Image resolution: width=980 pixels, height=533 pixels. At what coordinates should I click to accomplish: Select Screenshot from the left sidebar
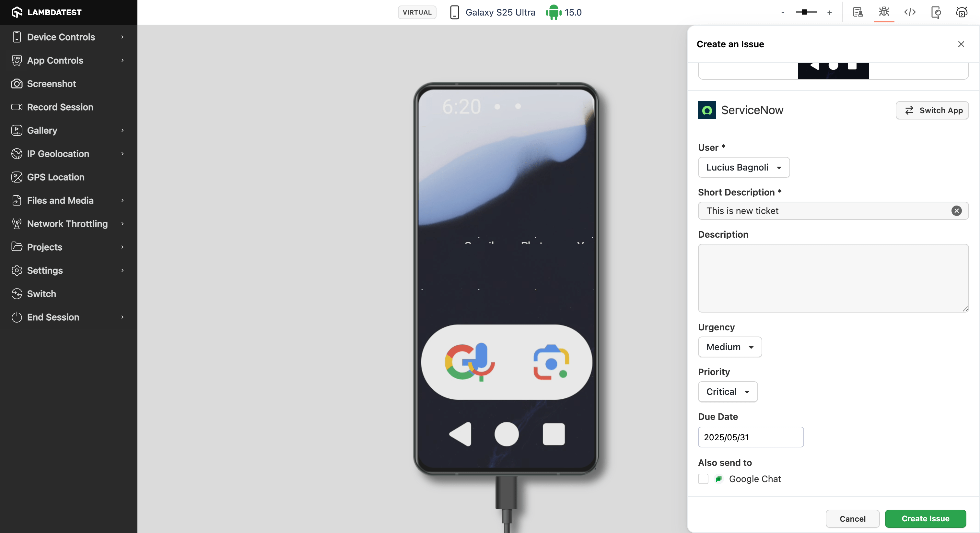click(x=51, y=84)
